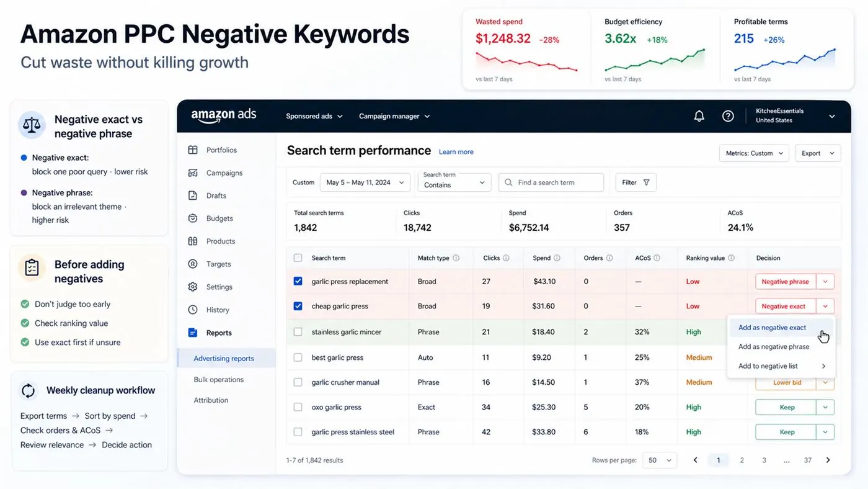Uncheck cheap garlic press row checkbox
The height and width of the screenshot is (489, 868).
click(x=298, y=307)
